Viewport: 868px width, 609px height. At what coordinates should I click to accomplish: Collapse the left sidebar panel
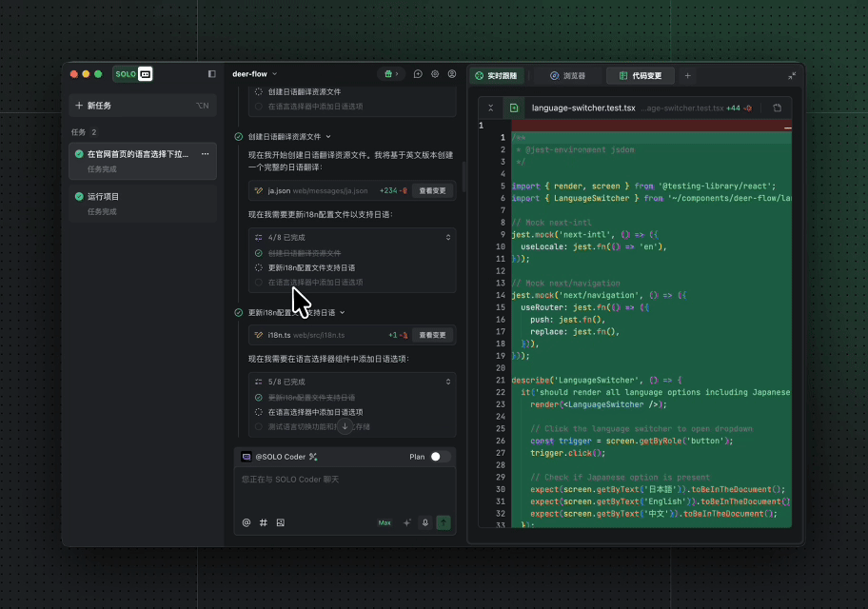coord(211,74)
